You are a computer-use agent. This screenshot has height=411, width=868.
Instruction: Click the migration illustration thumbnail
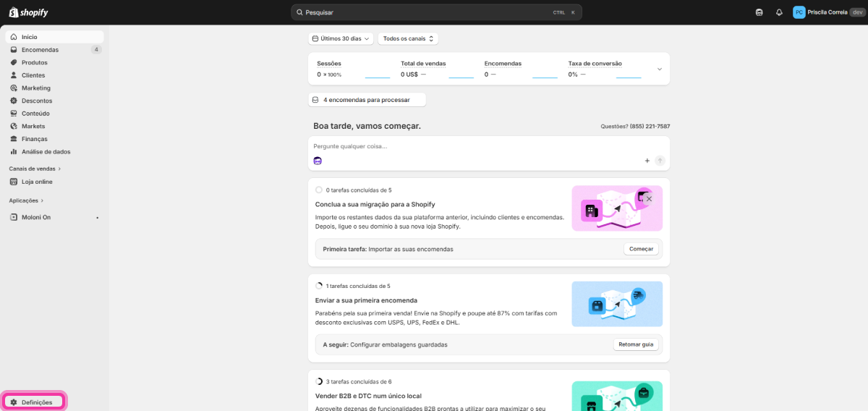pos(617,208)
